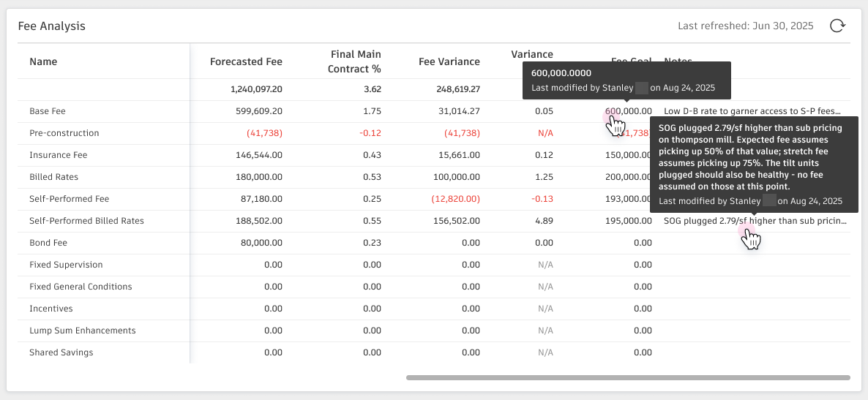Click Insurance Fee variance 15,661.00
The width and height of the screenshot is (868, 400).
[x=460, y=155]
